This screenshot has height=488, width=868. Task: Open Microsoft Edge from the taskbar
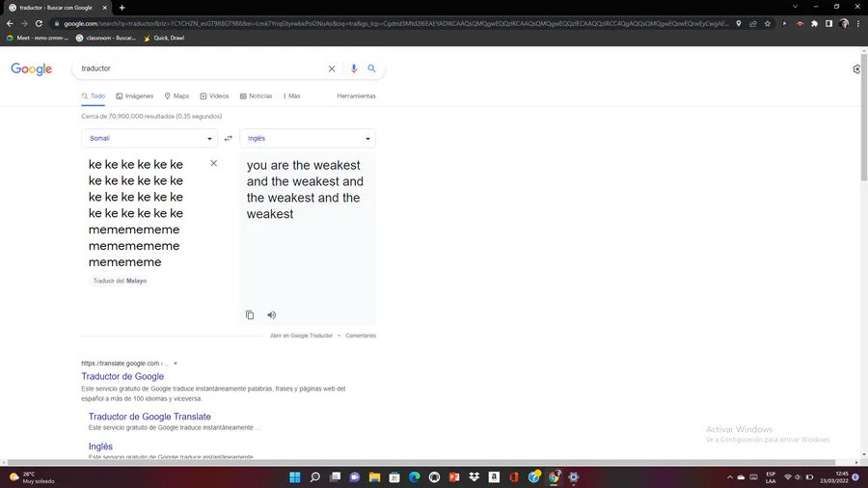coord(415,477)
